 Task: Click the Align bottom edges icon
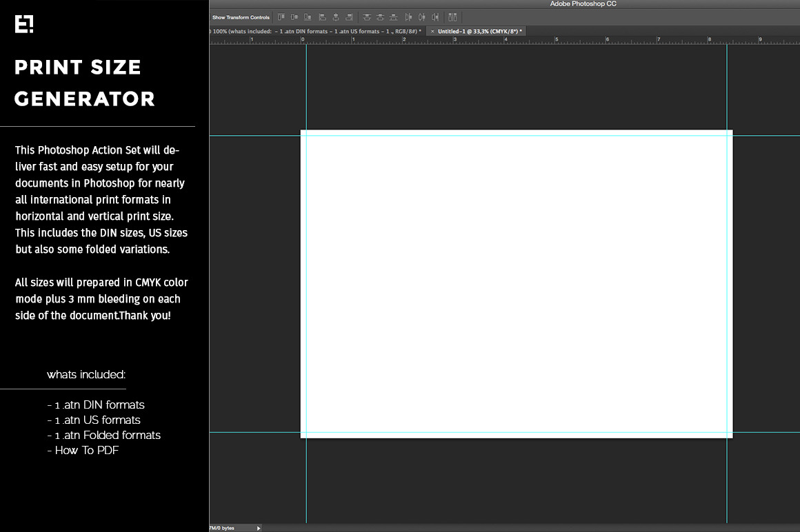308,17
